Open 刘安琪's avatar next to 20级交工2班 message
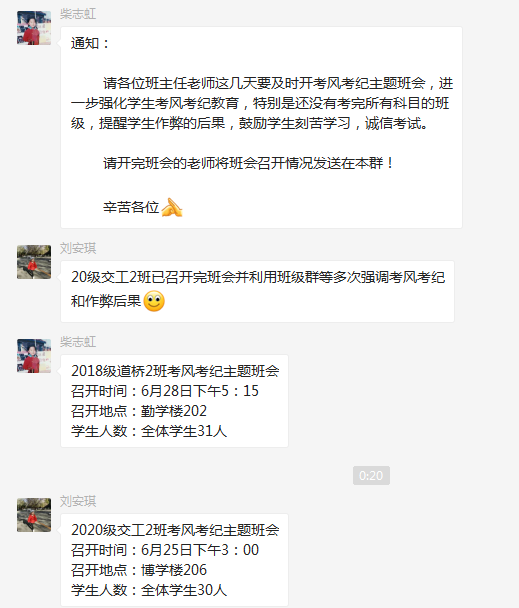Viewport: 519px width, 608px height. (x=34, y=262)
